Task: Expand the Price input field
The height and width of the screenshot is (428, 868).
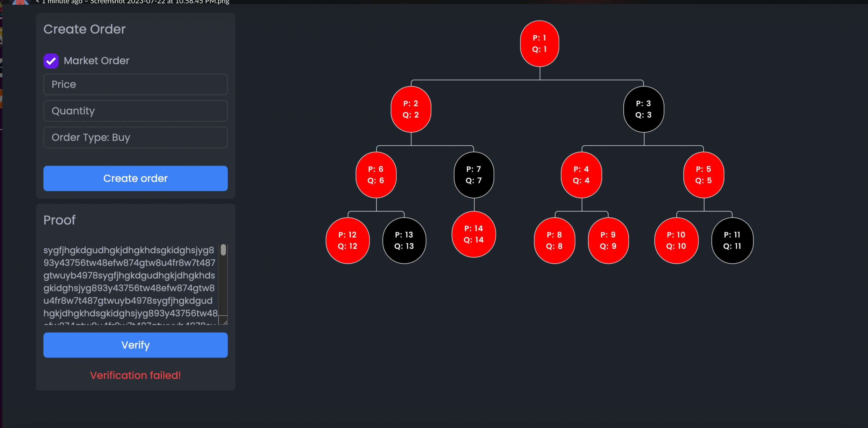Action: (135, 84)
